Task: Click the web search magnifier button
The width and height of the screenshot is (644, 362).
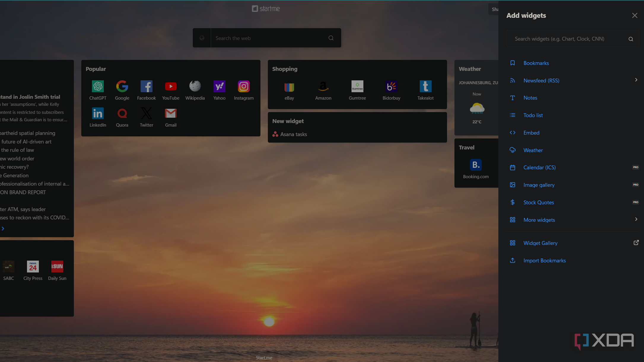Action: click(331, 38)
